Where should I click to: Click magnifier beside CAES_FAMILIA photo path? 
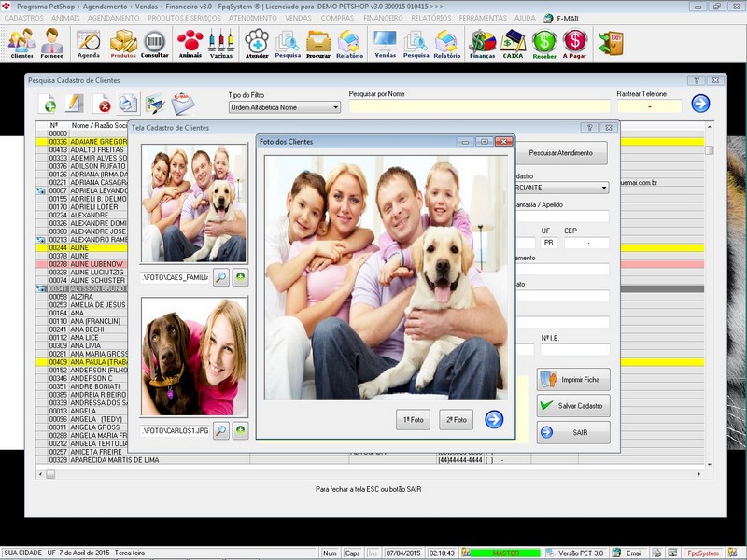tap(221, 277)
